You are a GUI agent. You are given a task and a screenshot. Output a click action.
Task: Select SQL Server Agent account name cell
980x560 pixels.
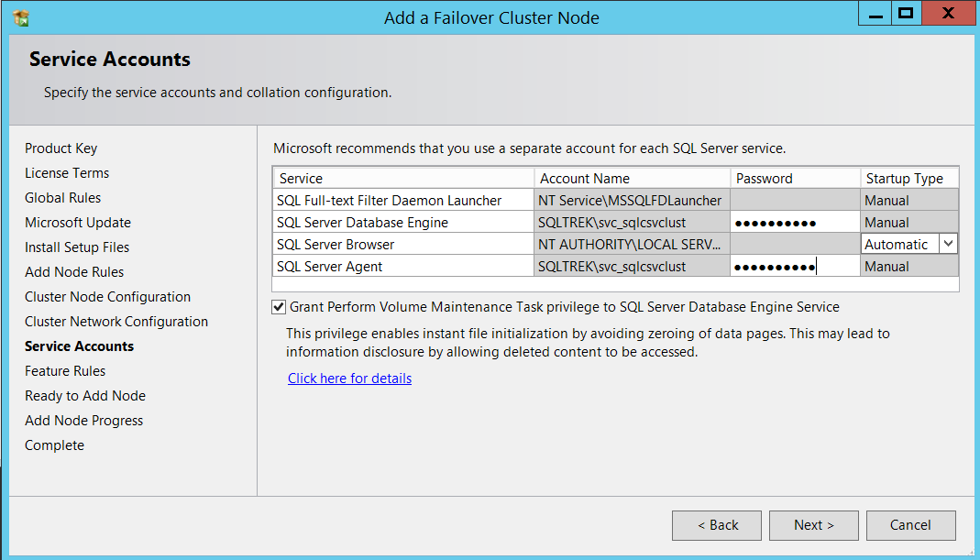632,267
